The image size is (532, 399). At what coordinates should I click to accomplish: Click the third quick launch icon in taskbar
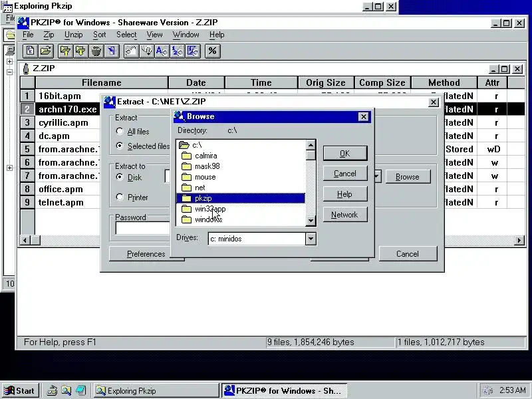pos(80,390)
